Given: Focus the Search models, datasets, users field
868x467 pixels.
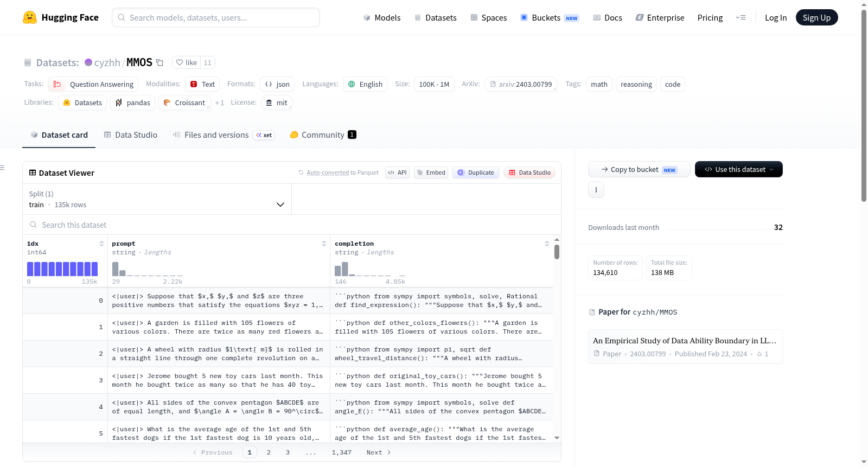Looking at the screenshot, I should 216,17.
